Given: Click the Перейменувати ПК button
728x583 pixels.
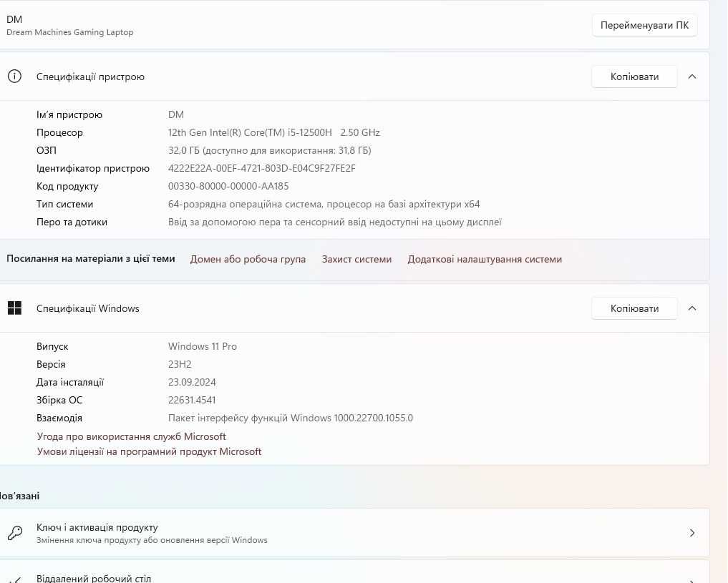Looking at the screenshot, I should [644, 25].
